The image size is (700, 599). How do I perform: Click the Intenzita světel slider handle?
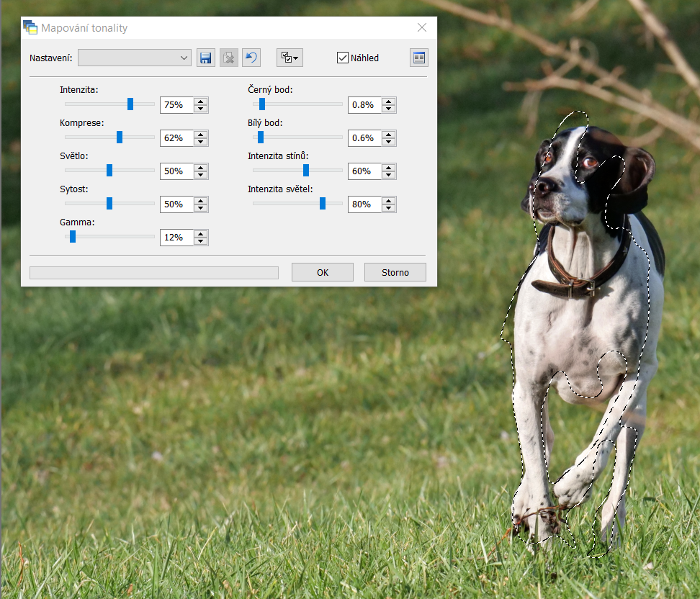(x=323, y=203)
